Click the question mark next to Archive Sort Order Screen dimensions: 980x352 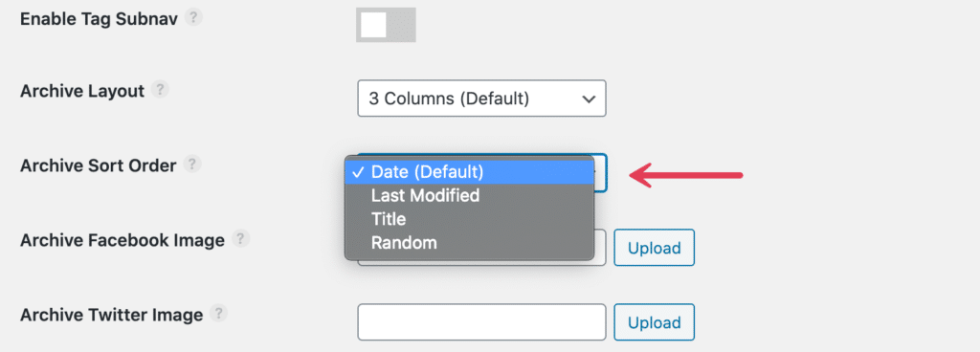pyautogui.click(x=192, y=165)
